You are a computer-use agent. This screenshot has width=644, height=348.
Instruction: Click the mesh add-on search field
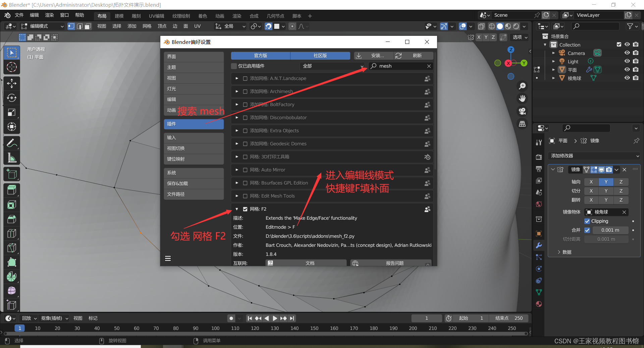pyautogui.click(x=401, y=66)
